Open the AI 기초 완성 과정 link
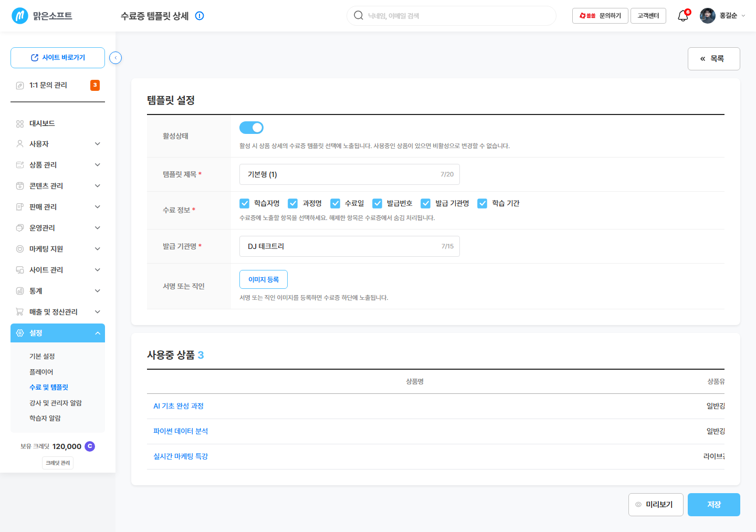Screen dimensions: 756x532 point(178,406)
